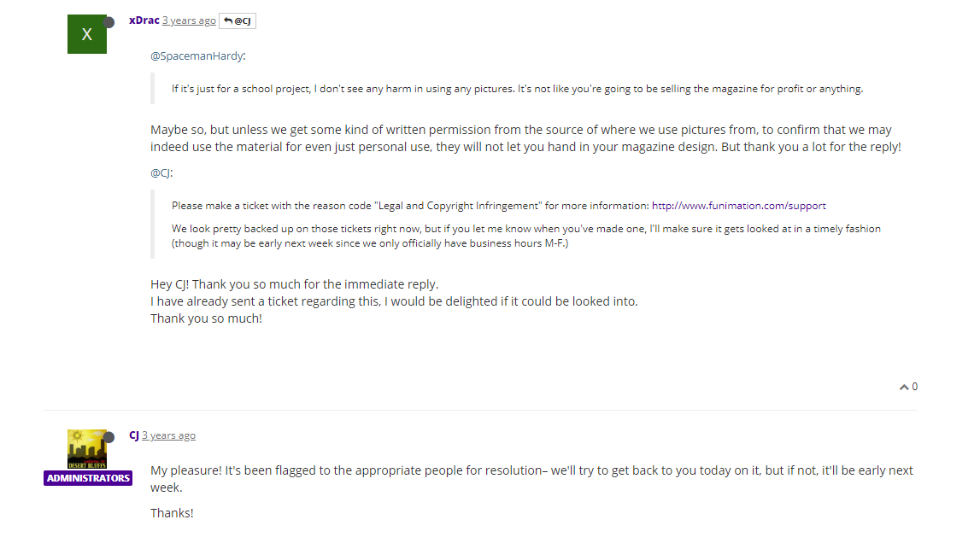This screenshot has width=980, height=543.
Task: Open the CJ username profile link
Action: click(134, 435)
